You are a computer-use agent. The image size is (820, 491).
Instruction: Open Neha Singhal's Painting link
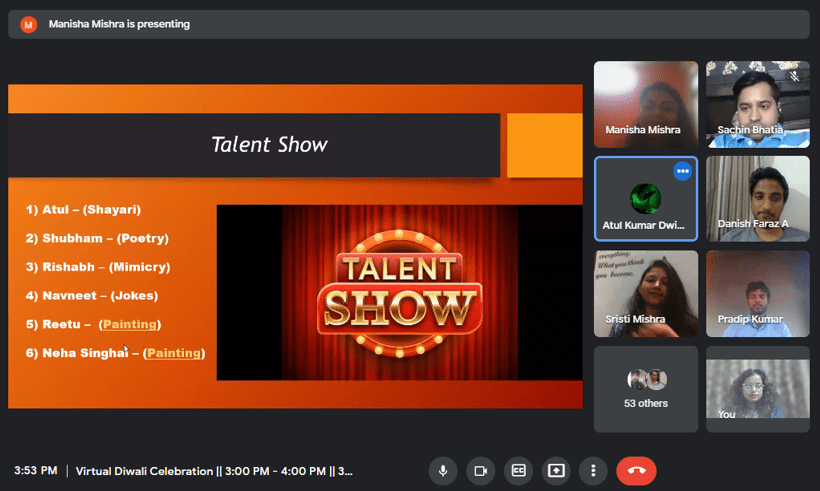174,353
